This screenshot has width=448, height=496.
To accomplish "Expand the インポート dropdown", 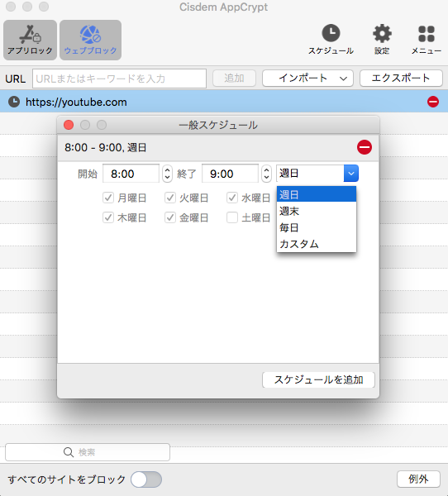I will [x=307, y=79].
